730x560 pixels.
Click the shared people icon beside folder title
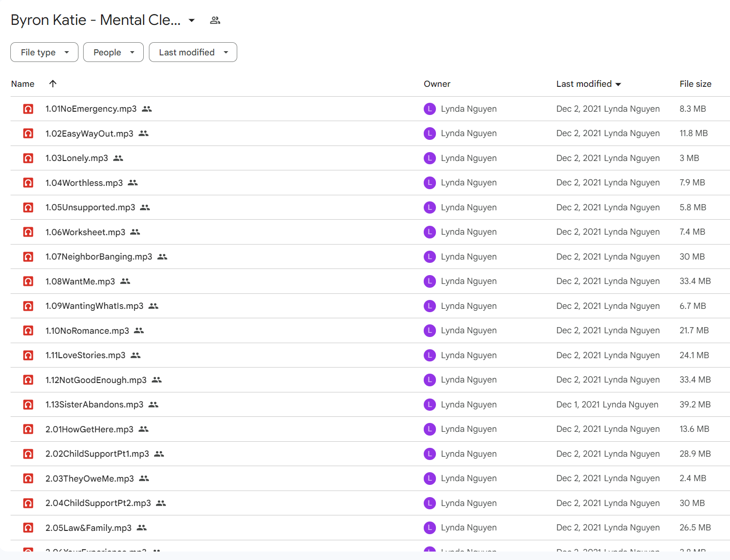[x=215, y=20]
